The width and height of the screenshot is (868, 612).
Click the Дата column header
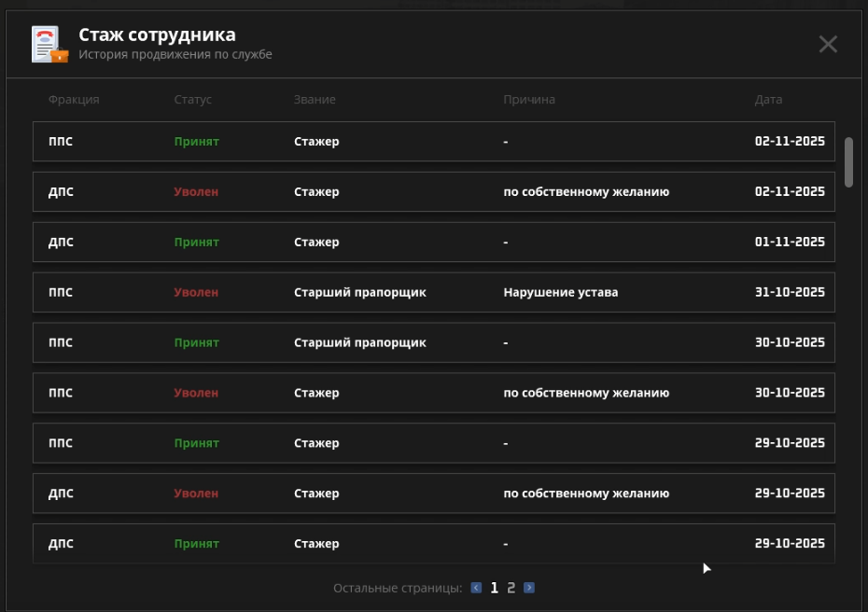(x=768, y=100)
